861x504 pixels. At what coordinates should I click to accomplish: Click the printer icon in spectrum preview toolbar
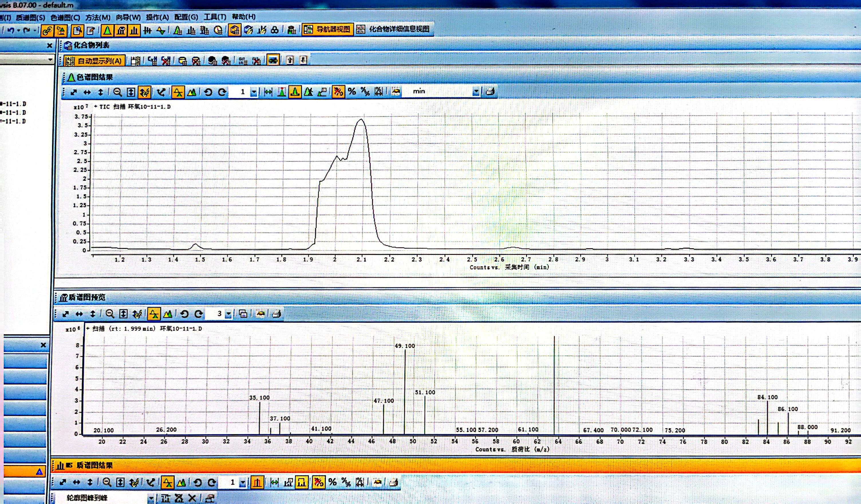[x=277, y=313]
